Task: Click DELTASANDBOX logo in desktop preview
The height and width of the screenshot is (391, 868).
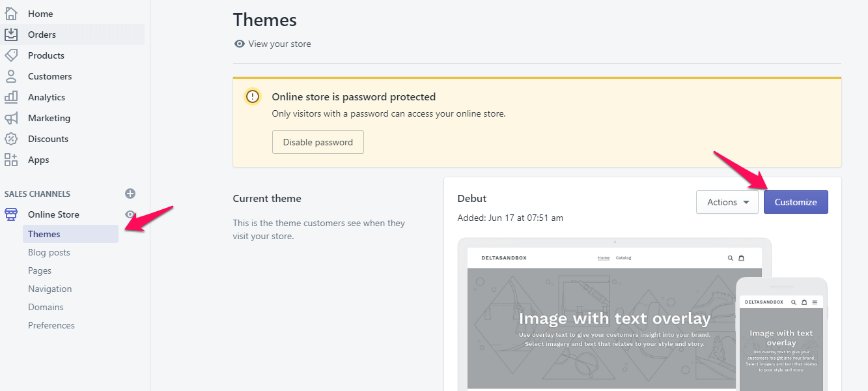Action: coord(504,258)
